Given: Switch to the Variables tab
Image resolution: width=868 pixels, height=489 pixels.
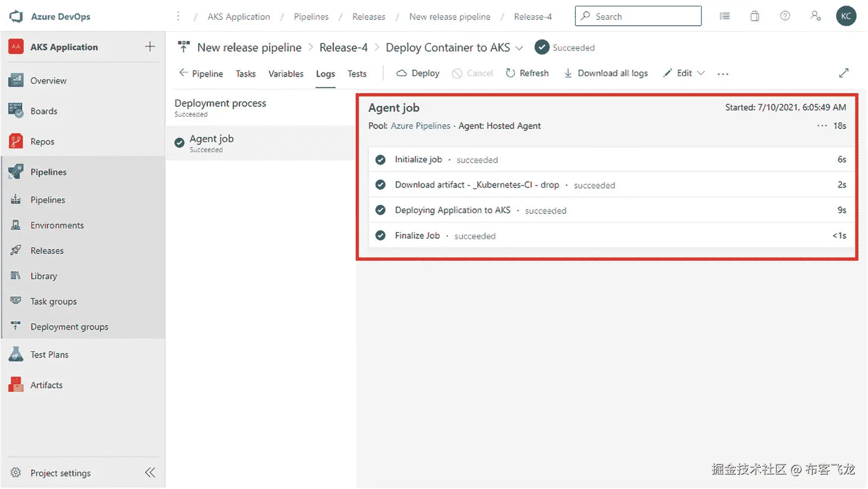Looking at the screenshot, I should 286,74.
